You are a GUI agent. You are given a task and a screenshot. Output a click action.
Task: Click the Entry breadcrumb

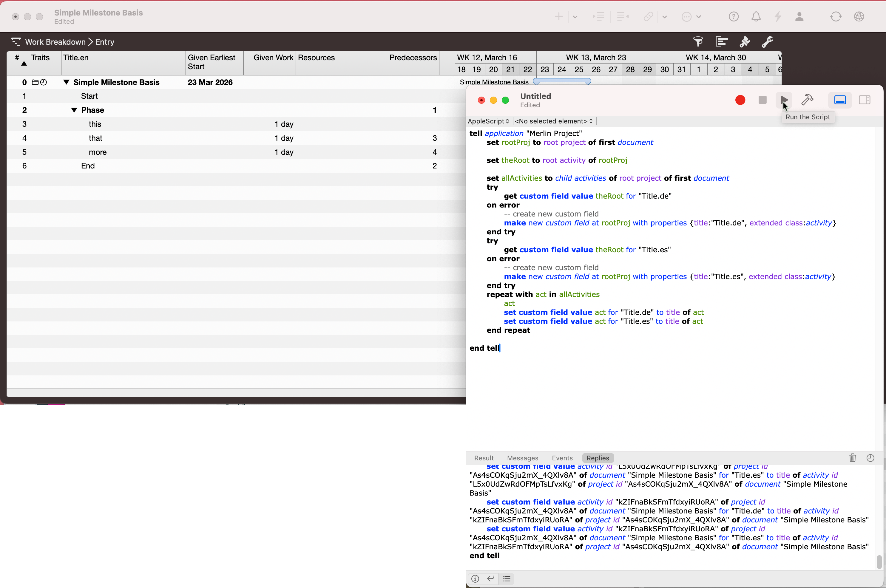tap(105, 42)
